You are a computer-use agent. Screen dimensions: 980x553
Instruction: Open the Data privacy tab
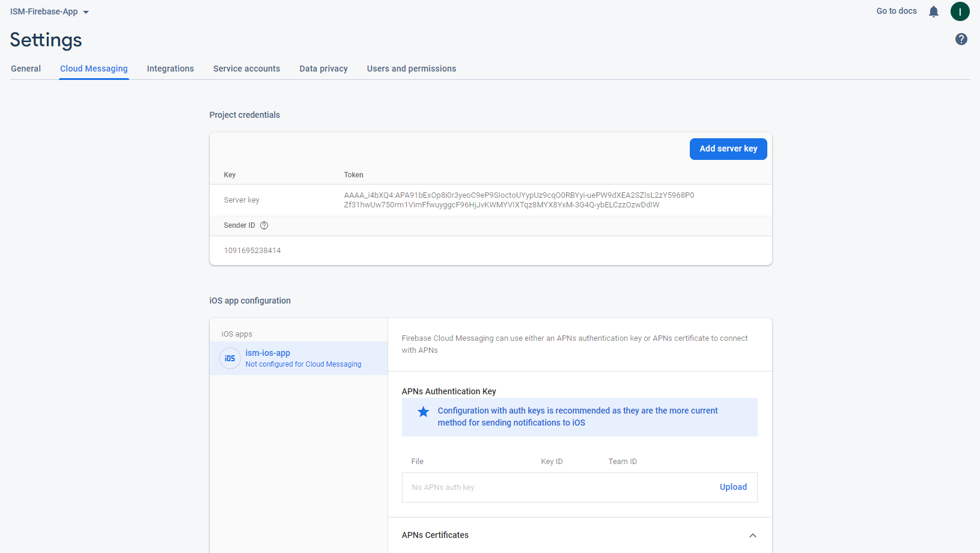[324, 69]
